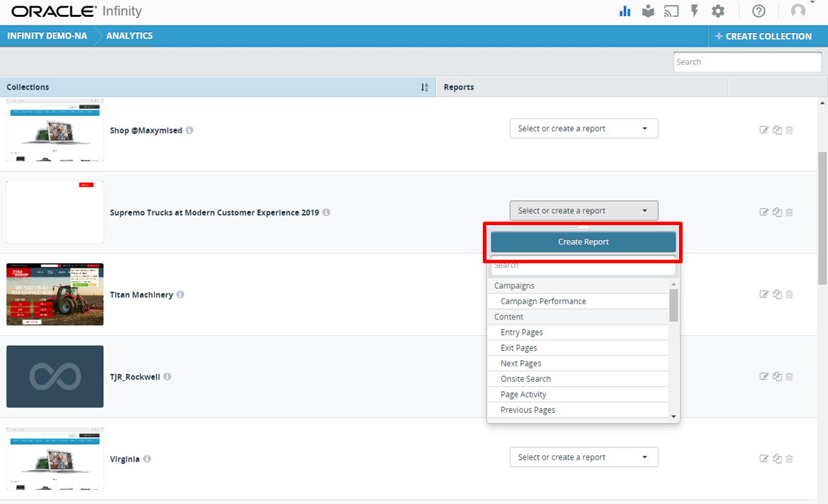
Task: Open the TJR_Rockwell infinity thumbnail
Action: coord(55,377)
